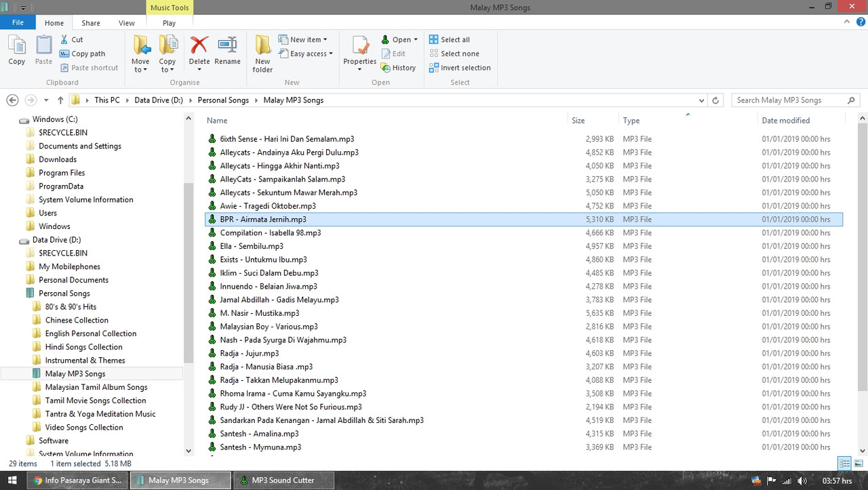
Task: Open Chrome Info Pasaraya Giant taskbar item
Action: coord(77,481)
